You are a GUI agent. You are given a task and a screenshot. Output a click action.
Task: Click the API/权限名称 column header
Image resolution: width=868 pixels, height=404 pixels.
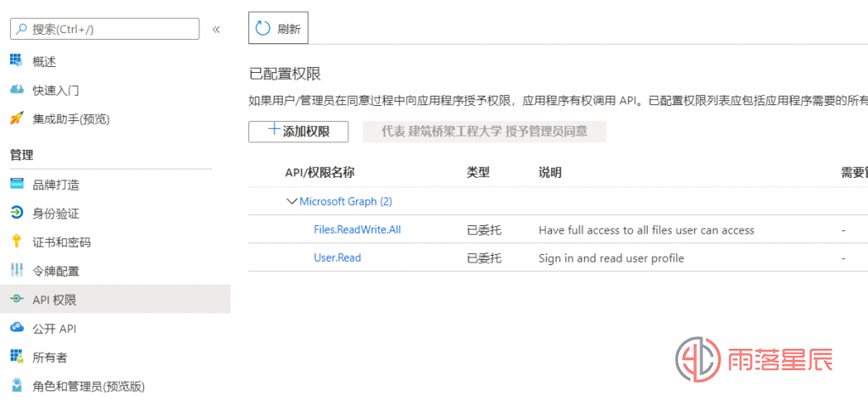point(320,173)
